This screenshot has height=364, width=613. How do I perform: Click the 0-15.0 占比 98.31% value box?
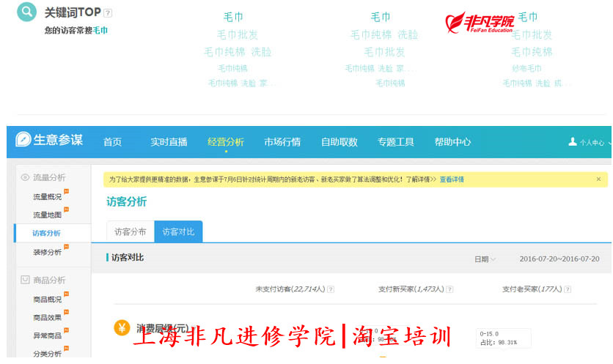click(x=503, y=338)
